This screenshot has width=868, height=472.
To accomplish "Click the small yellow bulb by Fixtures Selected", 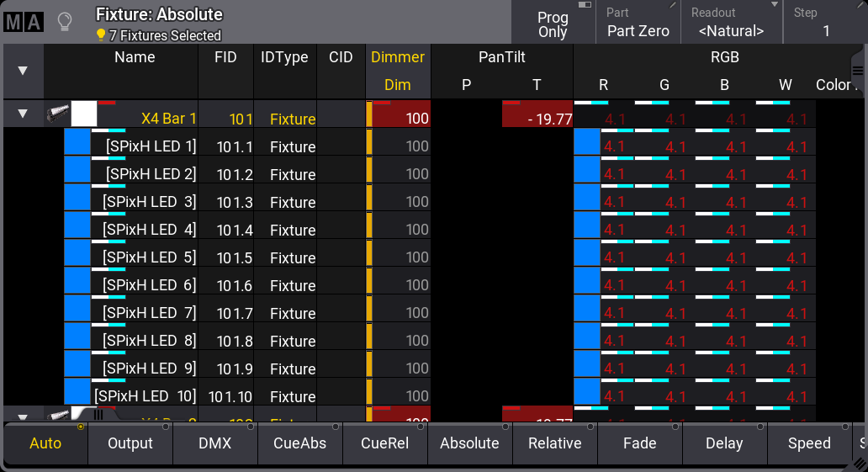I will [x=101, y=35].
